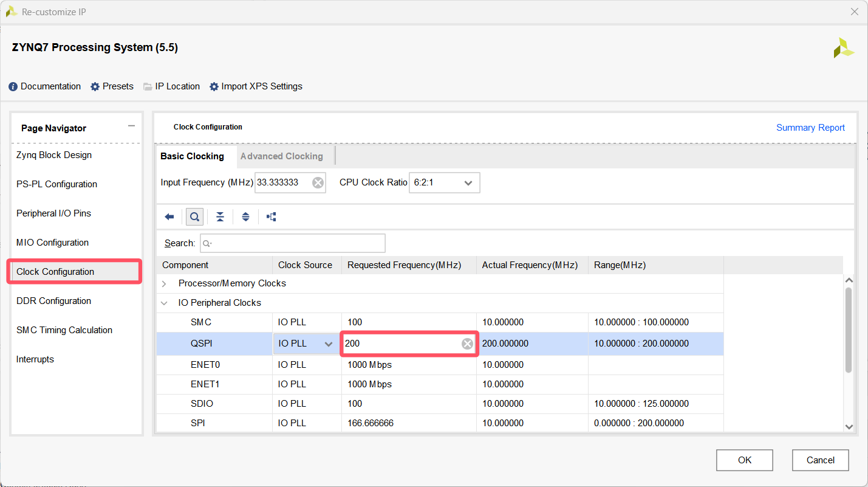Open the CPU Clock Ratio dropdown

[445, 182]
